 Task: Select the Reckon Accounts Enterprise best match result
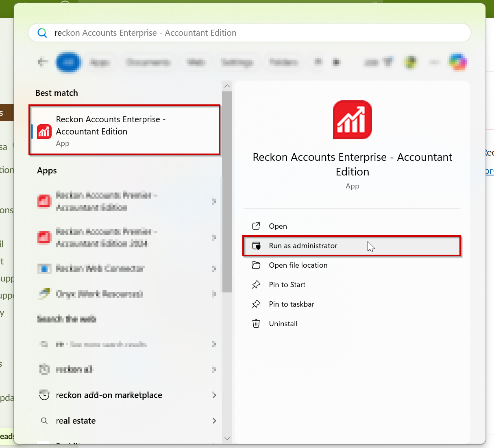pos(124,130)
